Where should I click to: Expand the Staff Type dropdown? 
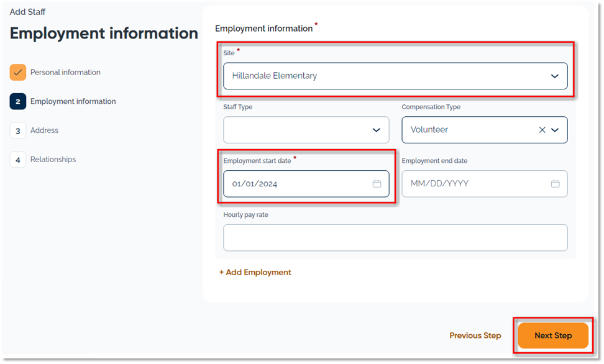[x=306, y=130]
